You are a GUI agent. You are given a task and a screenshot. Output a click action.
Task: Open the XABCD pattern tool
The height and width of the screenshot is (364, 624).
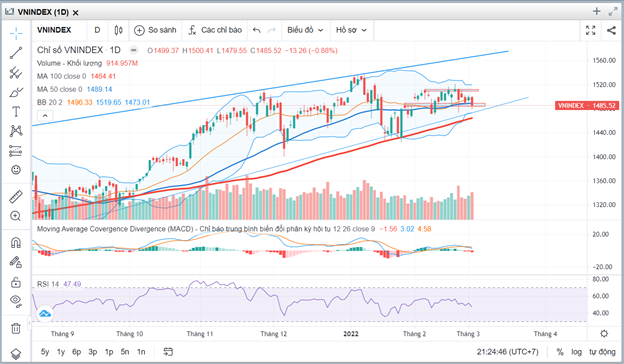point(16,131)
